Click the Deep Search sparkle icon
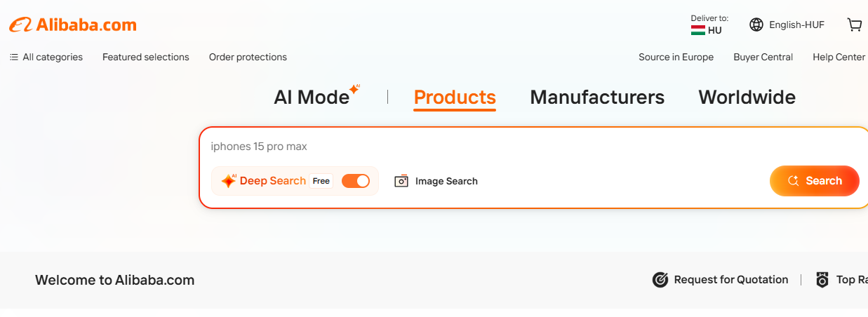868x317 pixels. (x=229, y=181)
